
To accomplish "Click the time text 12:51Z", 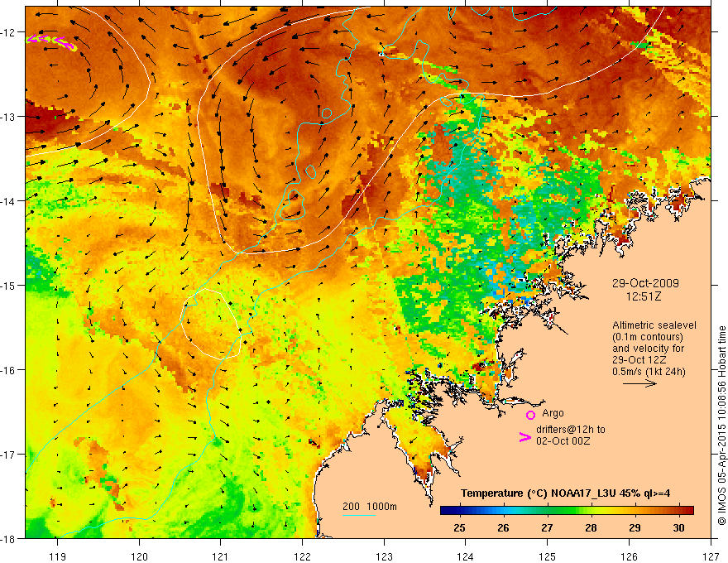I will (644, 296).
